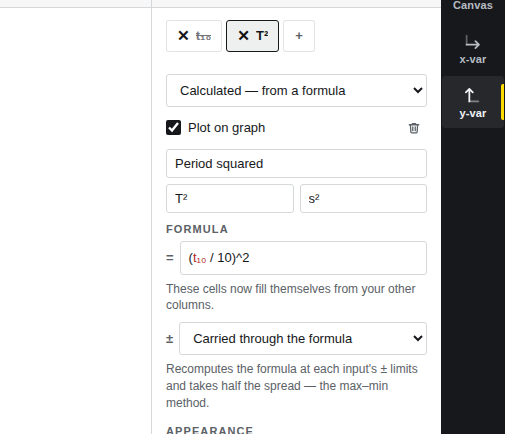Click the s² unit input field
The image size is (505, 434).
[363, 199]
